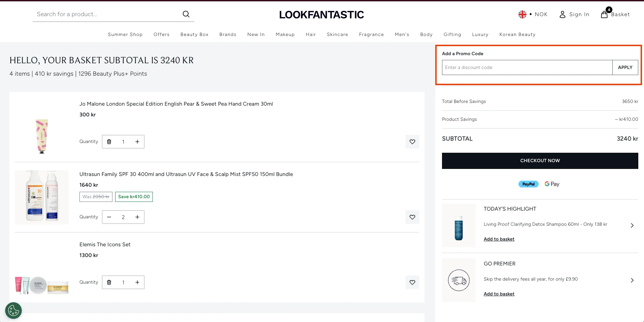Image resolution: width=644 pixels, height=322 pixels.
Task: Open the Korean Beauty menu
Action: [x=517, y=34]
